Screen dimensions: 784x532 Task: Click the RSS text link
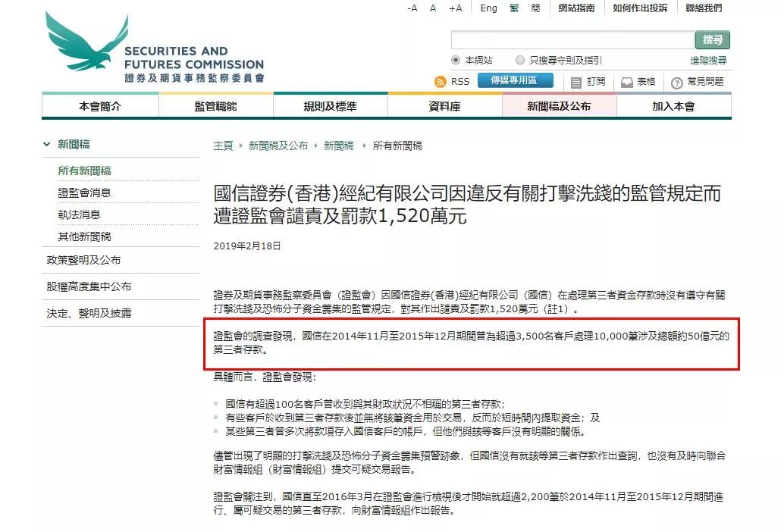click(460, 82)
